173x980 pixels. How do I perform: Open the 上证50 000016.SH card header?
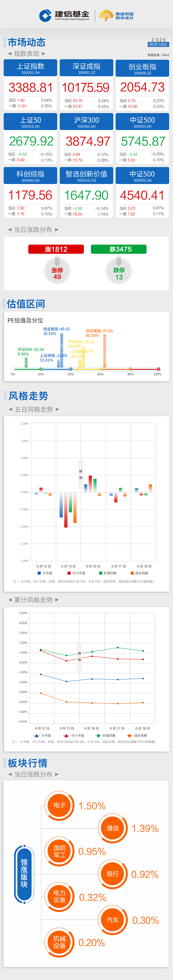(30, 122)
